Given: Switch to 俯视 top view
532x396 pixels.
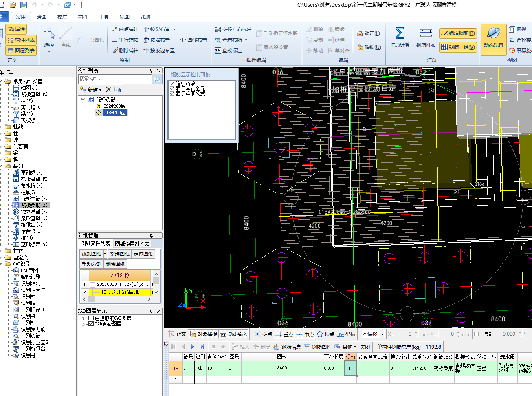Looking at the screenshot, I should pyautogui.click(x=518, y=29).
